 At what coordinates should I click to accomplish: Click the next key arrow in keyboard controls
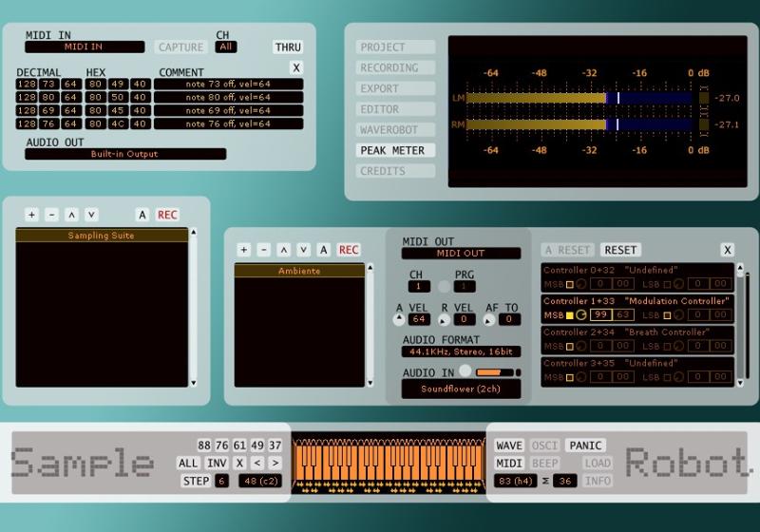coord(275,464)
